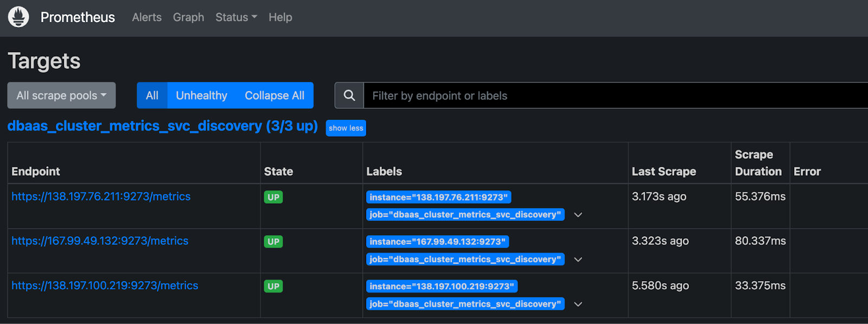The width and height of the screenshot is (868, 324).
Task: Go to the Graph page
Action: coord(188,17)
